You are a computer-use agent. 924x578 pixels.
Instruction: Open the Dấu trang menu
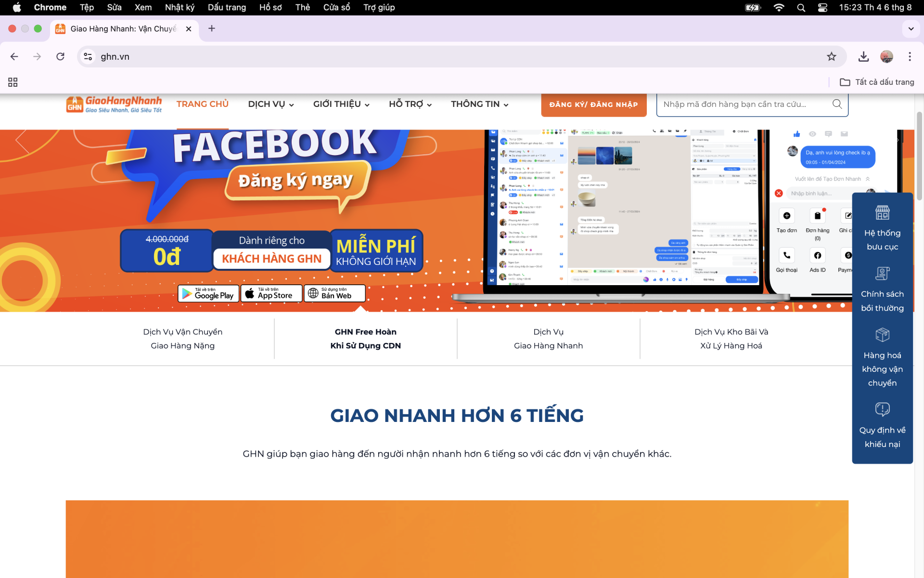click(227, 7)
